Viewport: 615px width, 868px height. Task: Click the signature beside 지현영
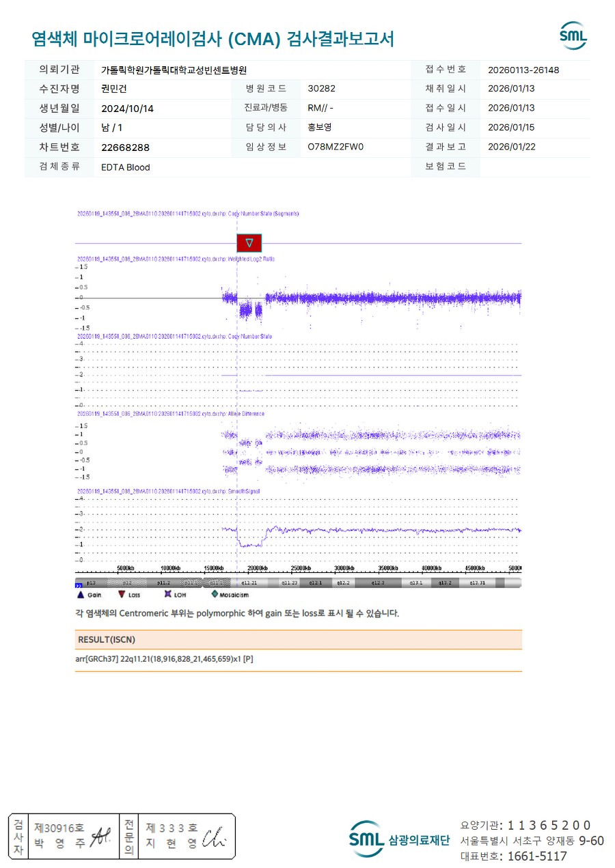[213, 836]
